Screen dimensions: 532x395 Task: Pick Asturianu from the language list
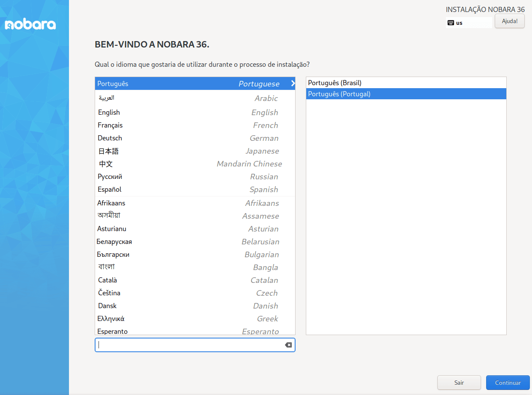pos(195,229)
